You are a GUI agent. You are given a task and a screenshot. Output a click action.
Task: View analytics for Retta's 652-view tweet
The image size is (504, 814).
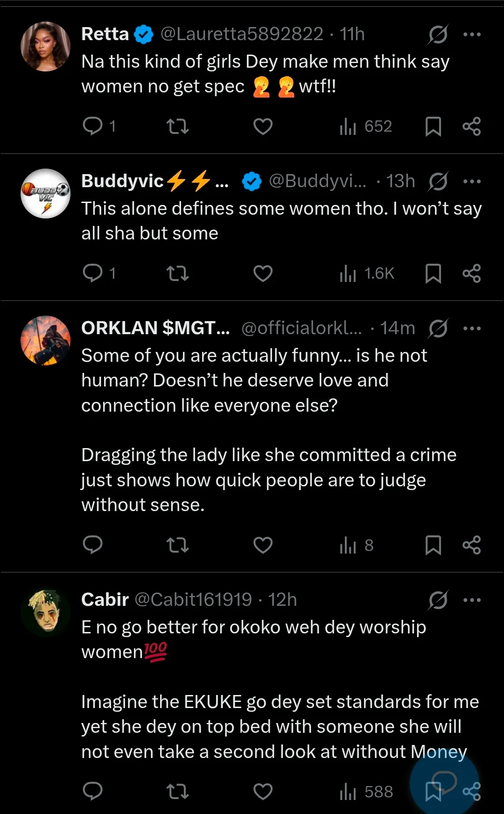tap(366, 126)
